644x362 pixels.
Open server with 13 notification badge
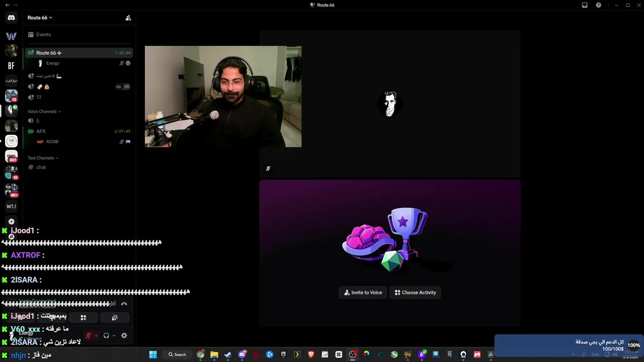(x=11, y=96)
